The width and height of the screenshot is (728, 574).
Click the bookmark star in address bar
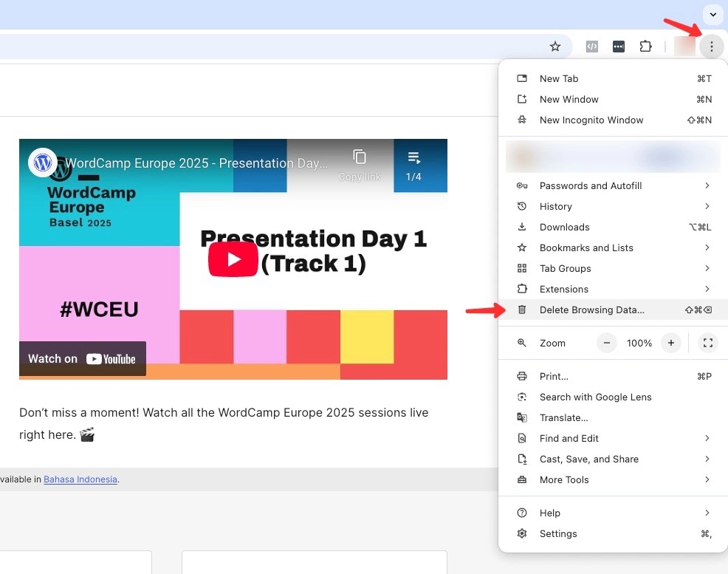coord(554,47)
